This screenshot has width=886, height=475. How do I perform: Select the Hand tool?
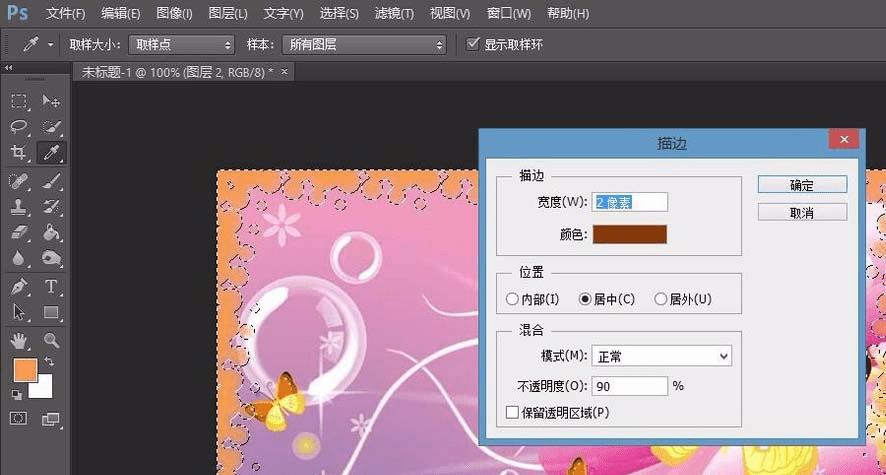coord(19,341)
